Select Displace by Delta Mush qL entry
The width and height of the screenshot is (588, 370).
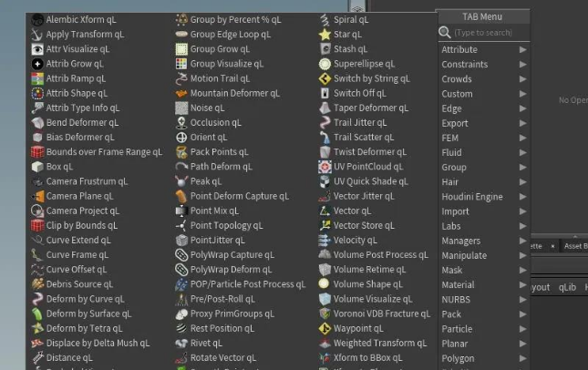pos(100,343)
